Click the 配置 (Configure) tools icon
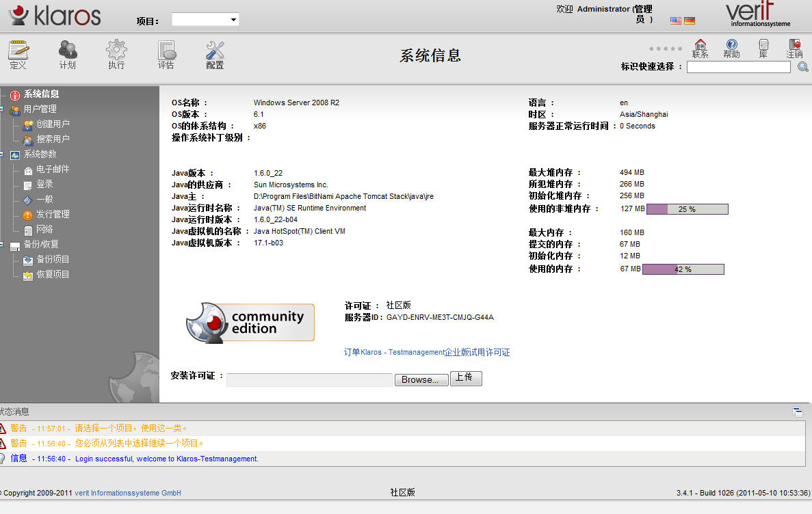The width and height of the screenshot is (812, 514). point(215,55)
